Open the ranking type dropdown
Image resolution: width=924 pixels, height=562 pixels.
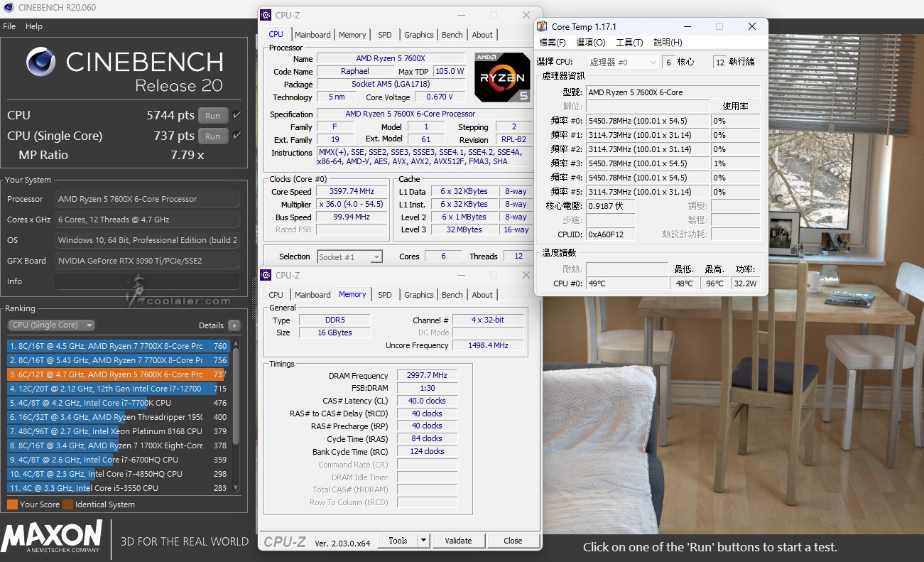[51, 325]
